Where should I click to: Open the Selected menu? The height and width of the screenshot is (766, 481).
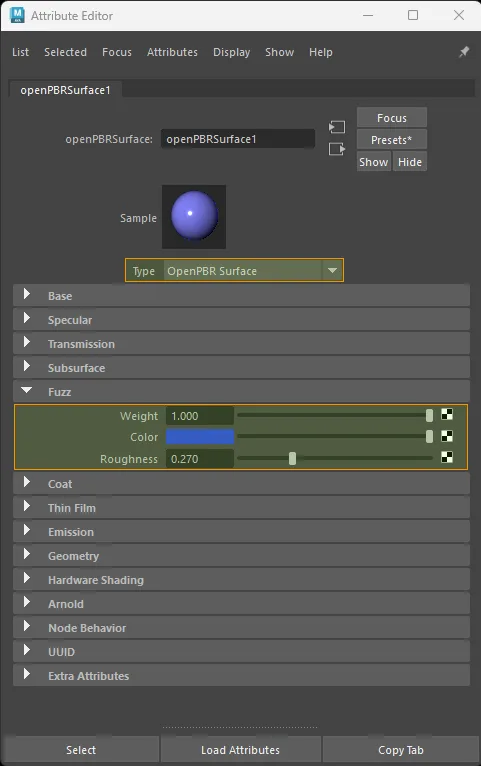tap(65, 52)
